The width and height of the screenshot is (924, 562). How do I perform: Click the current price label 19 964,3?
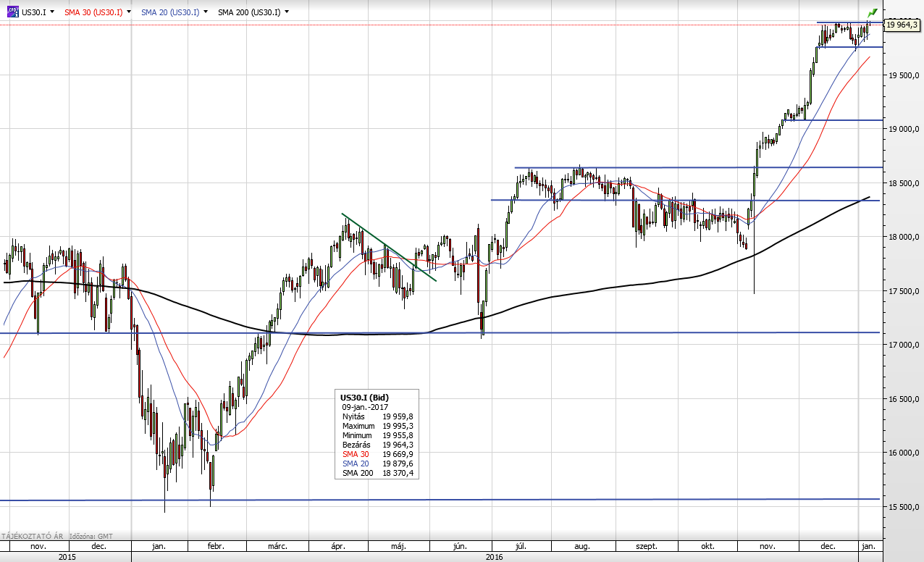(902, 25)
